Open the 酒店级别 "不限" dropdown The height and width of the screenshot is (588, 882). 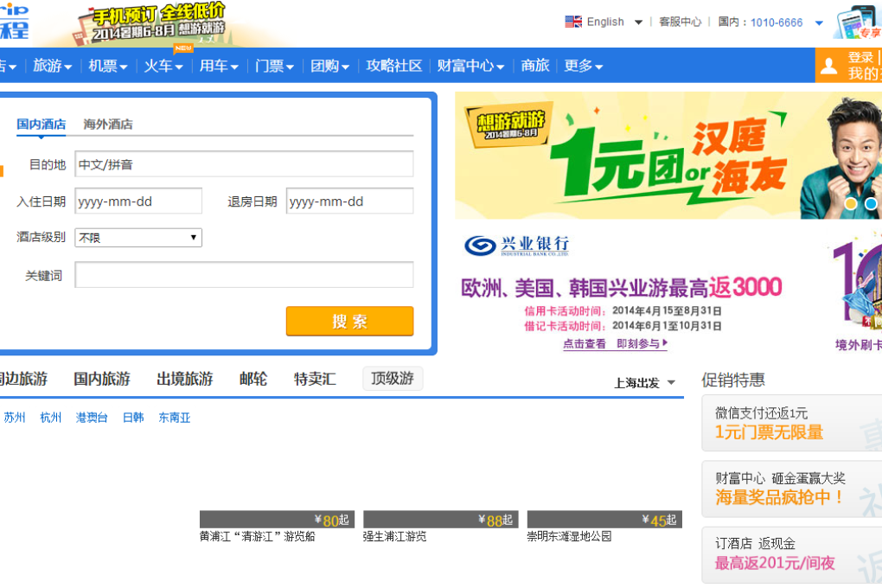[137, 237]
